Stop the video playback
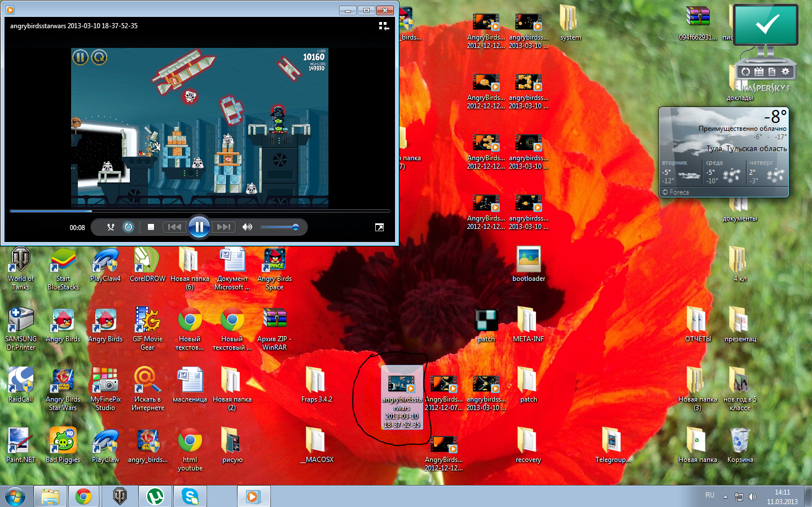The image size is (812, 507). click(151, 227)
